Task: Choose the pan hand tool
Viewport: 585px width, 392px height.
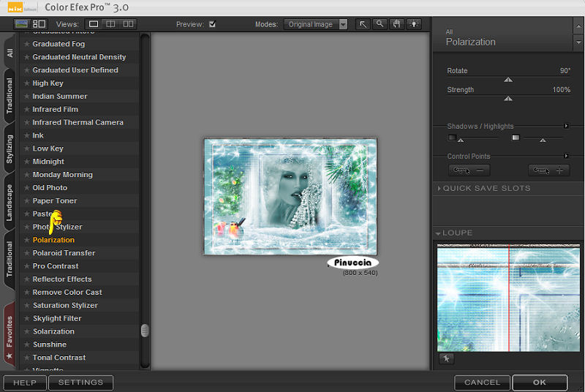Action: [x=397, y=24]
